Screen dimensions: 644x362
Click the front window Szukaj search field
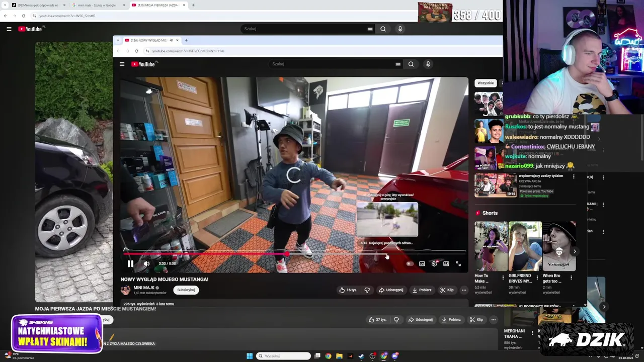tap(331, 64)
